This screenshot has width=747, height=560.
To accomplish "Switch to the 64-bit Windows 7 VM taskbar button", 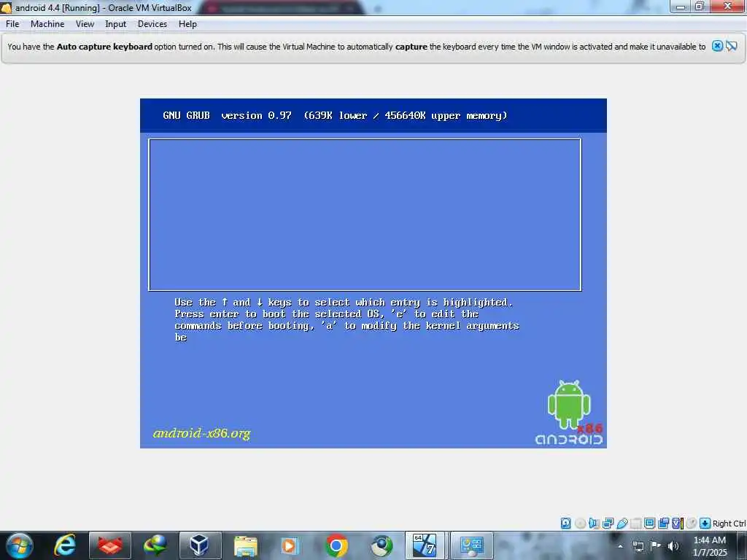I will 425,545.
